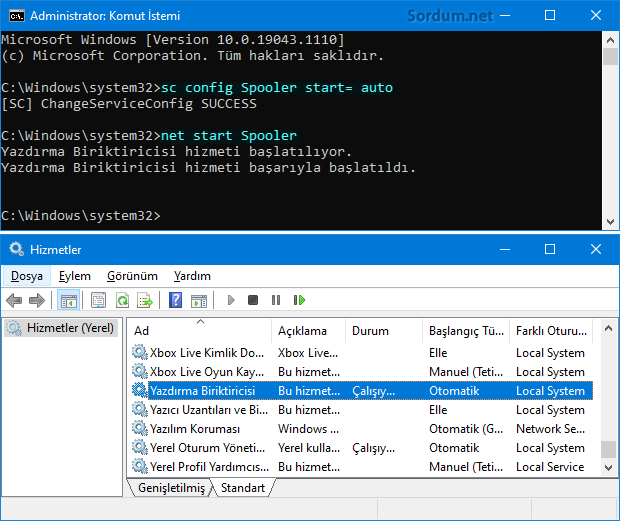This screenshot has height=521, width=620.
Task: Sort by the Başlangıç Tü... column header
Action: point(466,331)
